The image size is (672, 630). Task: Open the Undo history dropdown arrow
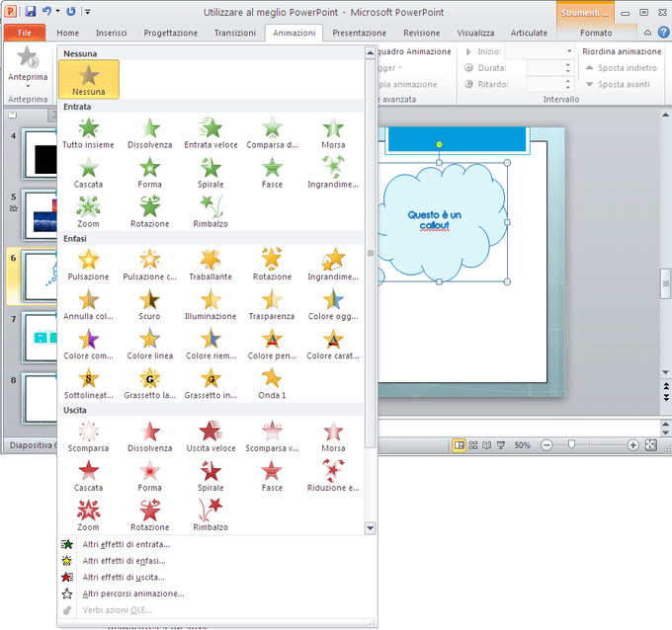[x=58, y=12]
